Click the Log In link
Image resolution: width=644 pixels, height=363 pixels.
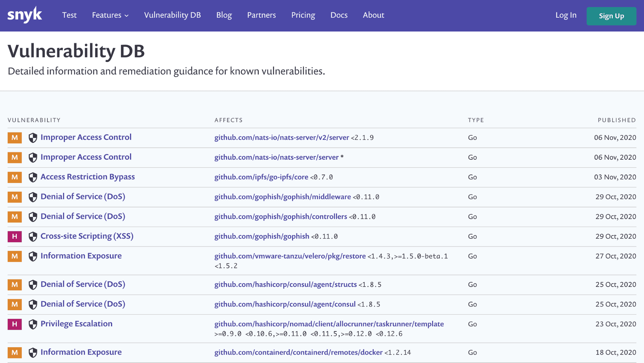(x=566, y=15)
